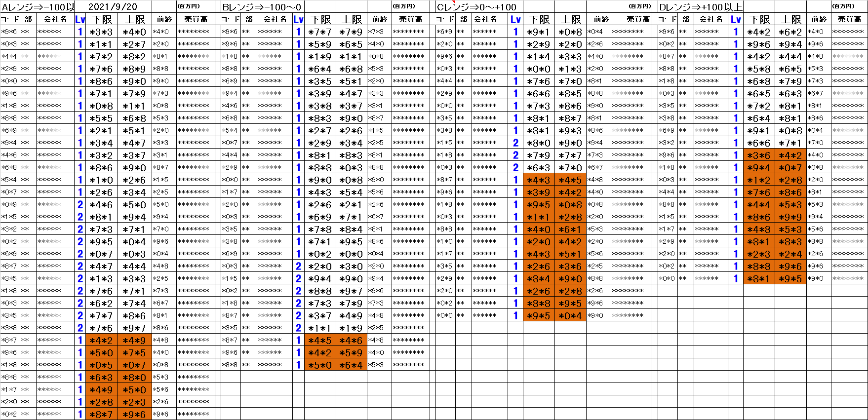Select the 前終 header in the B range

380,19
